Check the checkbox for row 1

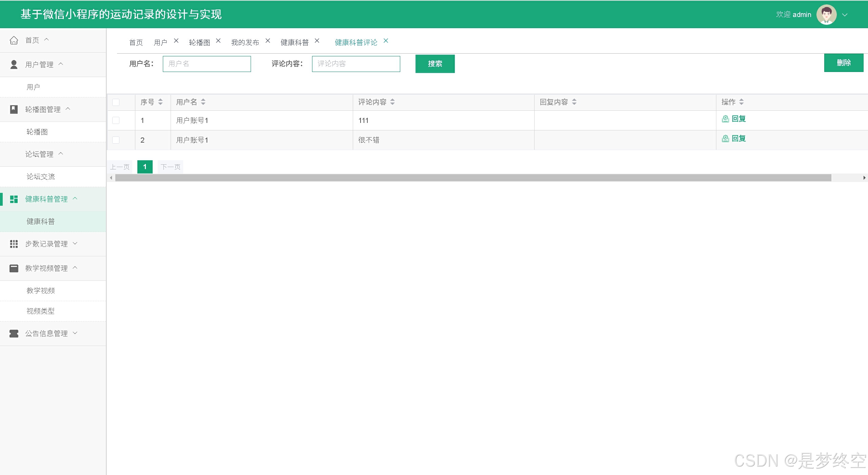pyautogui.click(x=116, y=120)
